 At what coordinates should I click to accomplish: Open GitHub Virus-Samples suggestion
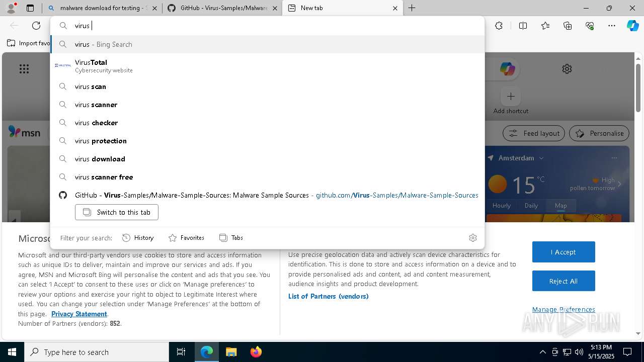(x=267, y=195)
